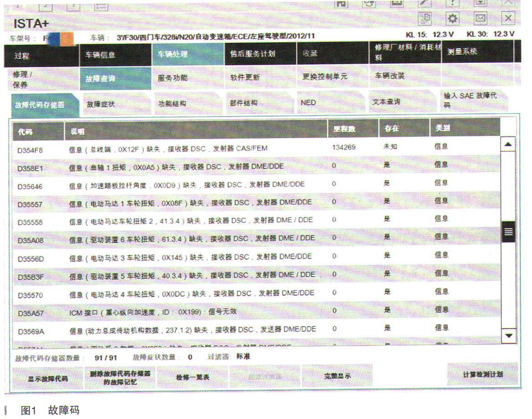Open the 收藏 favorites menu
The height and width of the screenshot is (419, 532).
click(x=332, y=53)
